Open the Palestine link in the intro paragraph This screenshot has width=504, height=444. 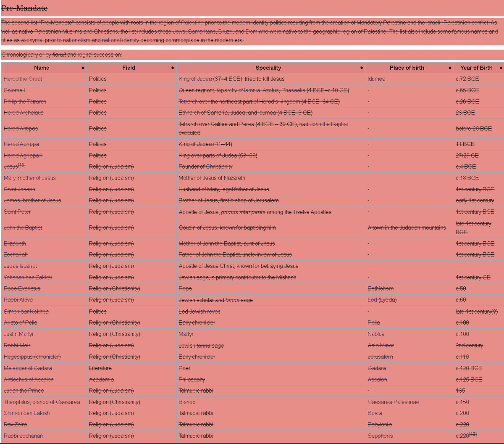(192, 23)
